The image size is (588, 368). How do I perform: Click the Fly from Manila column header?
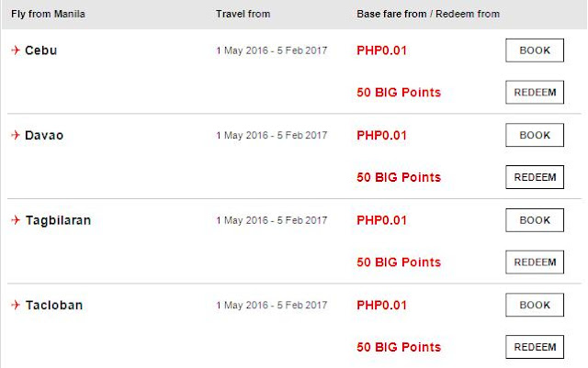coord(48,15)
